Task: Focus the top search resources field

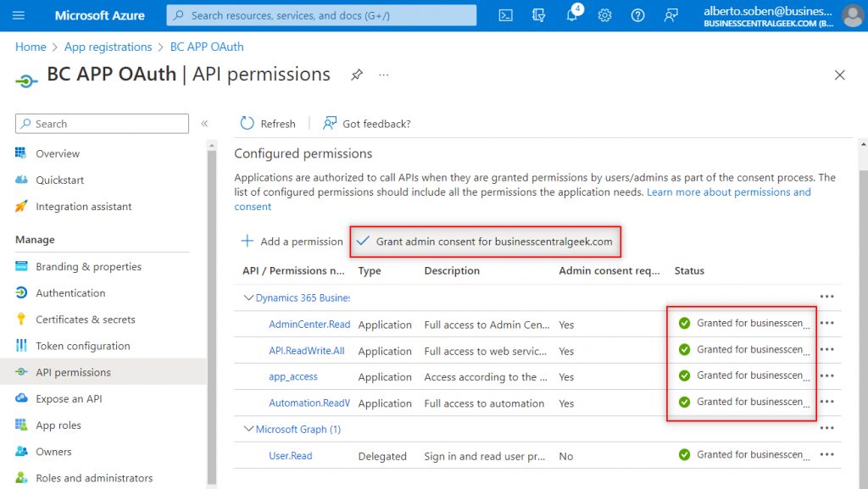Action: (x=321, y=15)
